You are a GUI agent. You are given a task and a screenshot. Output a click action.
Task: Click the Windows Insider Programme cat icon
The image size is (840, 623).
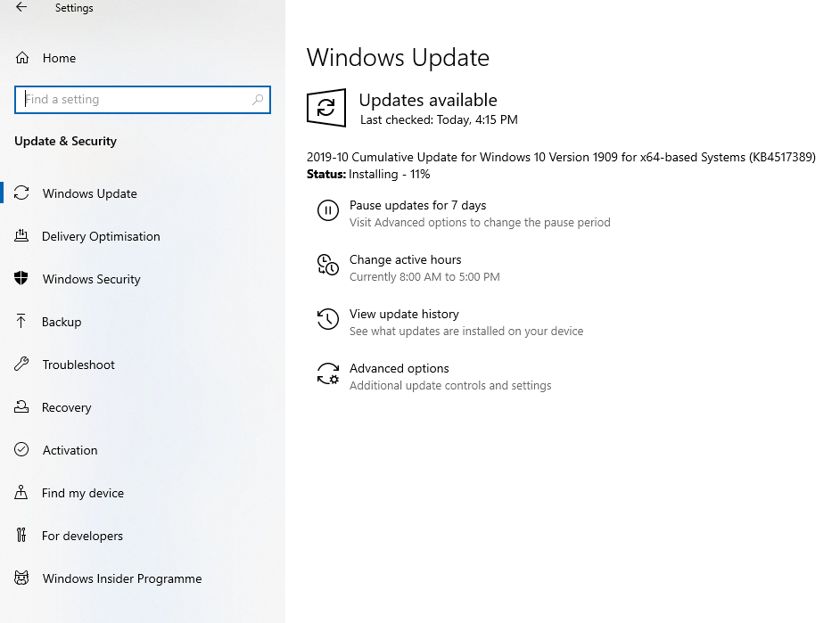[x=21, y=578]
